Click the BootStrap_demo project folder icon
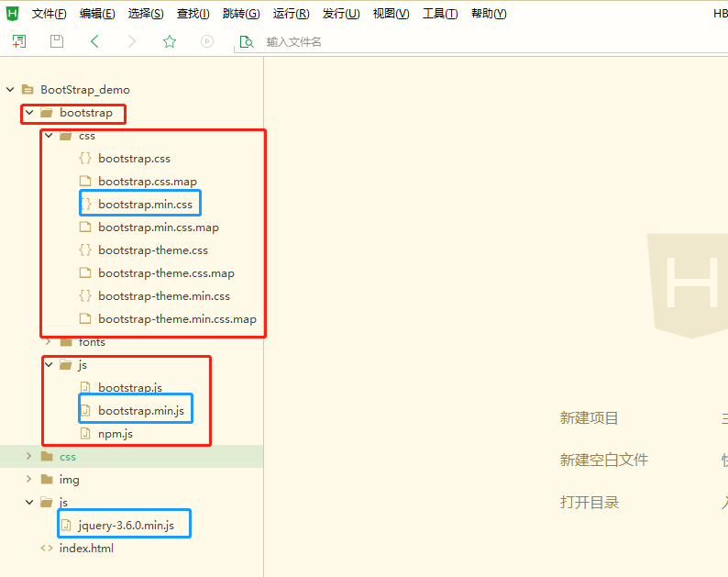Viewport: 728px width, 577px height. (x=28, y=89)
